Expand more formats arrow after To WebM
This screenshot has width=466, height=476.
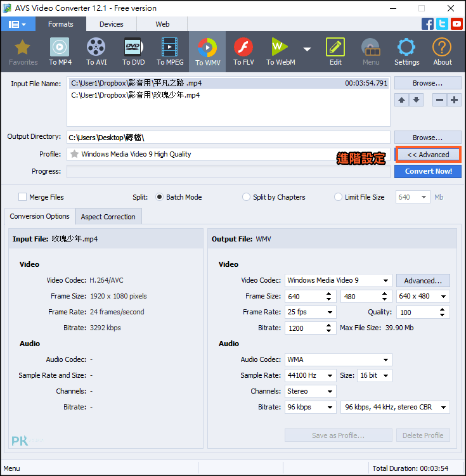[307, 49]
